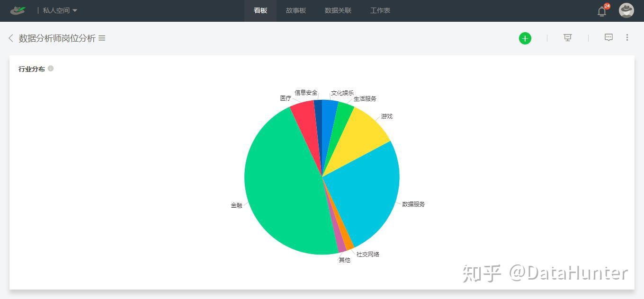Switch to the 看板 tab
The width and height of the screenshot is (644, 299).
pos(260,10)
